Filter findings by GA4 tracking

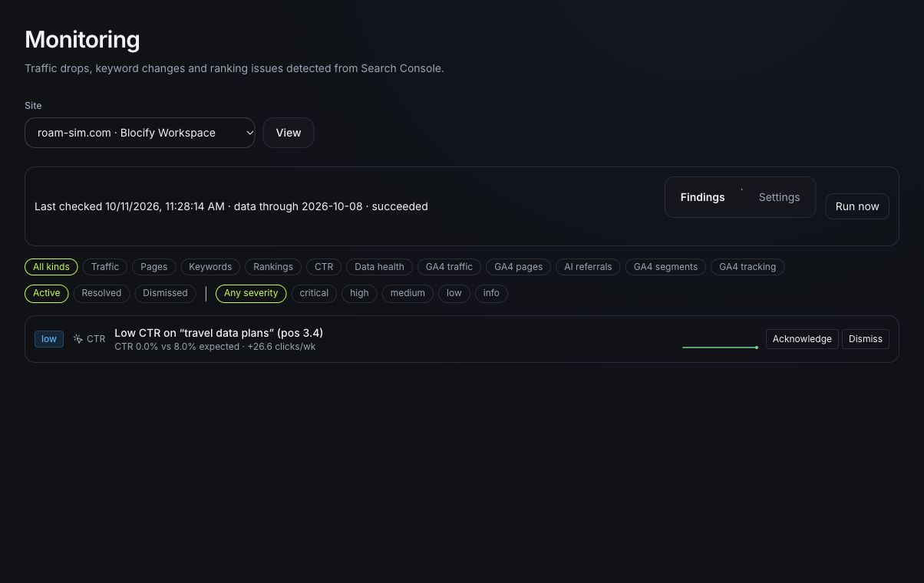tap(747, 267)
